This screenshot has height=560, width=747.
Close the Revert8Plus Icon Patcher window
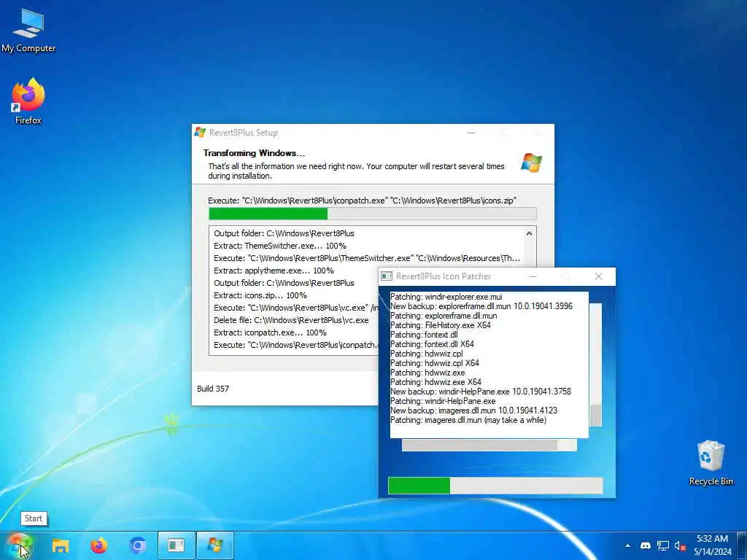(x=599, y=276)
